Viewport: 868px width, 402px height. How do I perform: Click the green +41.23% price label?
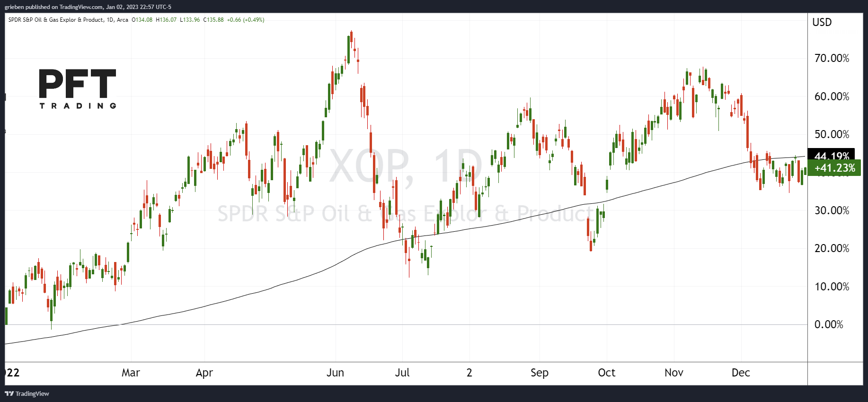click(x=834, y=168)
